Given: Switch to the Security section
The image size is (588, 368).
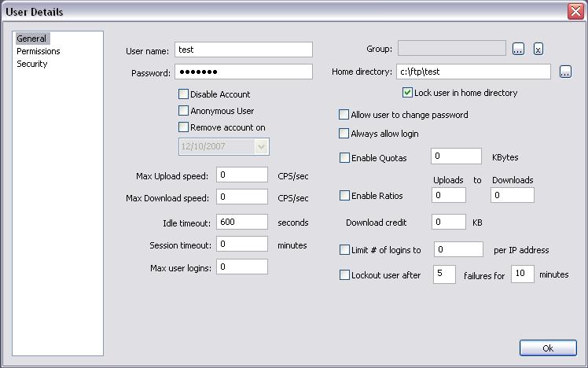Looking at the screenshot, I should click(x=32, y=64).
